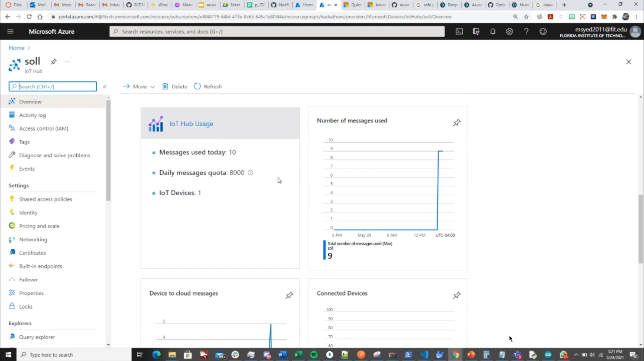
Task: Open Excel from the taskbar
Action: coord(298,355)
